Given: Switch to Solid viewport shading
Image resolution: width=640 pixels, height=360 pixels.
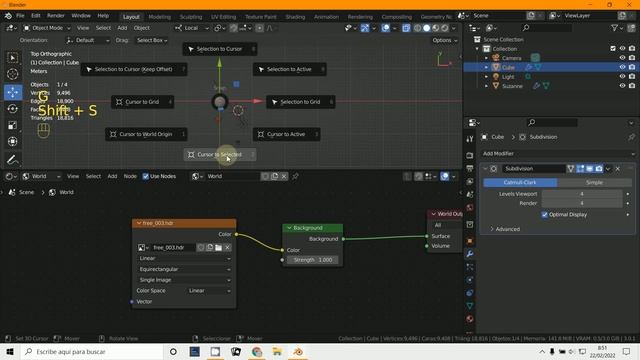Looking at the screenshot, I should tap(427, 28).
